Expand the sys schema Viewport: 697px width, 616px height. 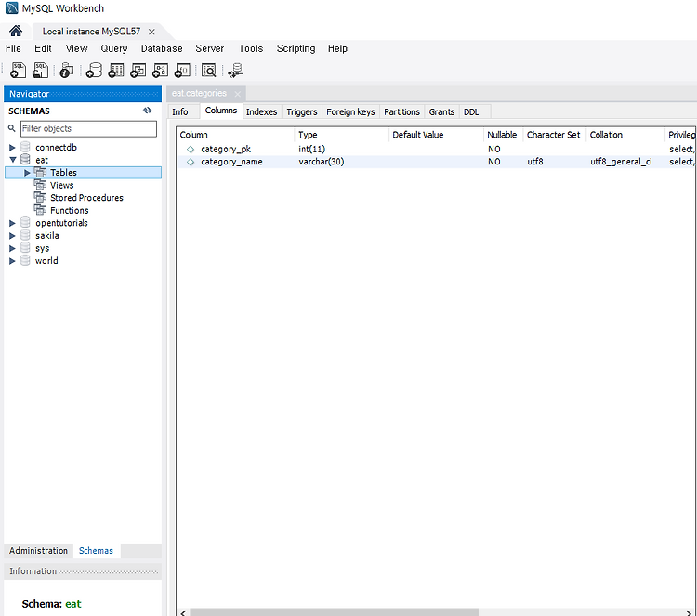click(12, 248)
